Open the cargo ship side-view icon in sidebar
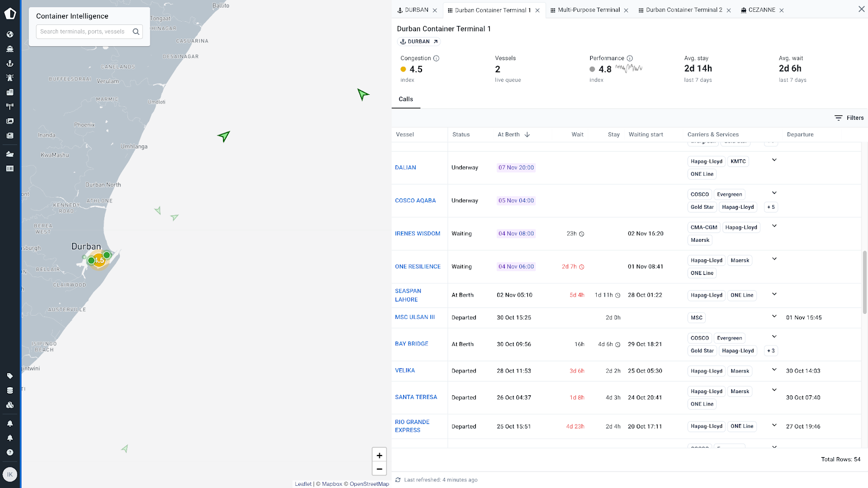 click(10, 154)
